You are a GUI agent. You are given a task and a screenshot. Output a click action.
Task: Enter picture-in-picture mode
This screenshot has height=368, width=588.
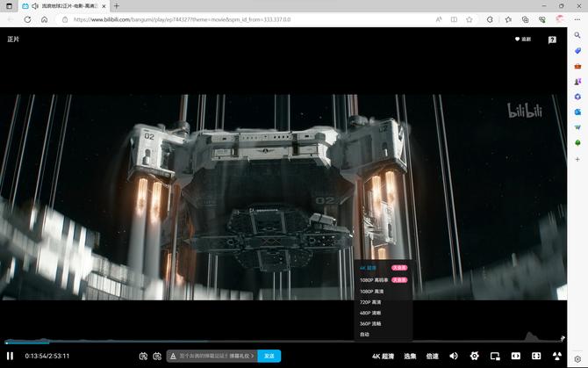[495, 356]
